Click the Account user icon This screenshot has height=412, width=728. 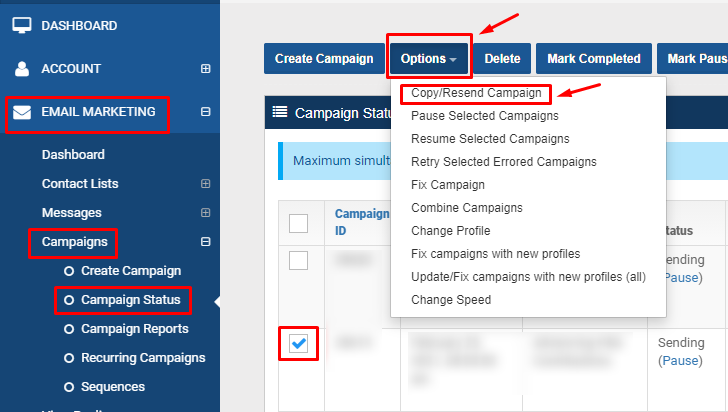coord(22,69)
